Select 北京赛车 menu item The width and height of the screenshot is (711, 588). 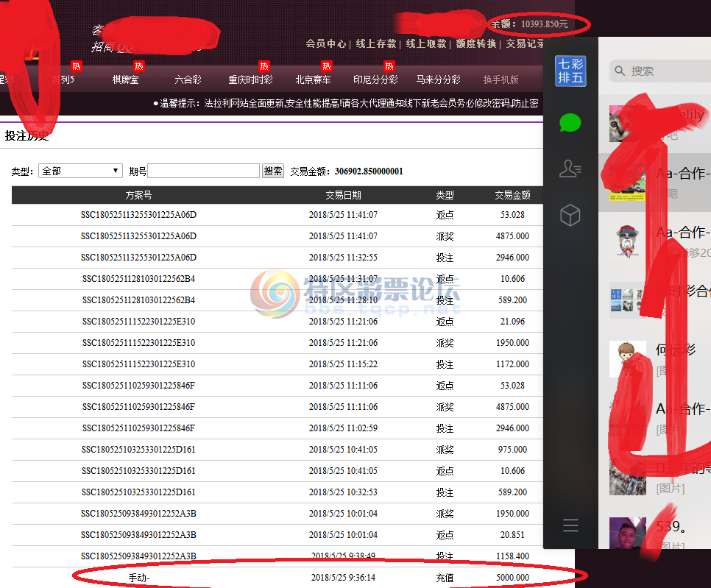(x=314, y=79)
